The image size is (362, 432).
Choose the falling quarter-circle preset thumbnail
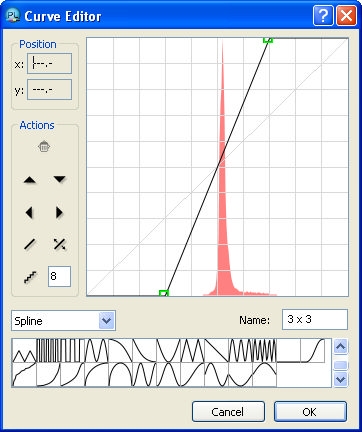[x=121, y=351]
